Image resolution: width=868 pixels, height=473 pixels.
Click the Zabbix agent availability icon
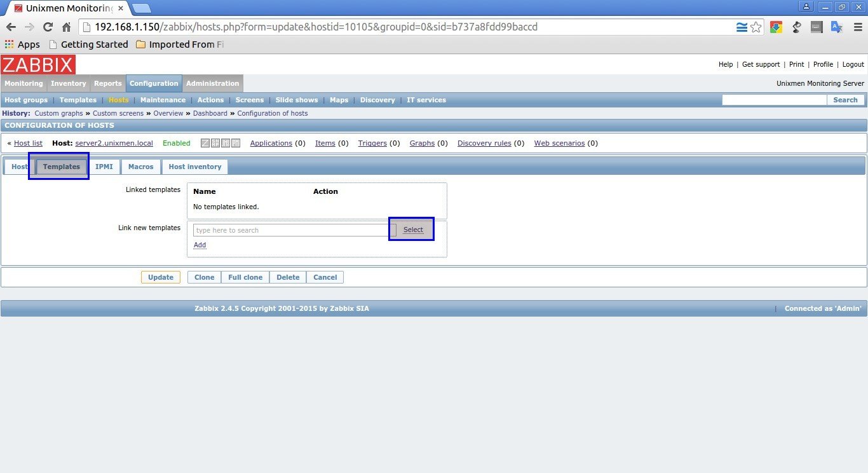[205, 143]
